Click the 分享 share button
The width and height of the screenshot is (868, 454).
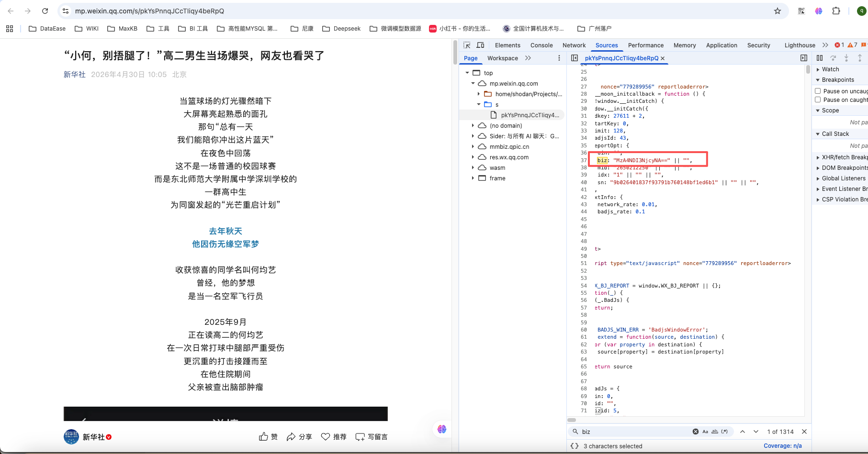[x=299, y=437]
